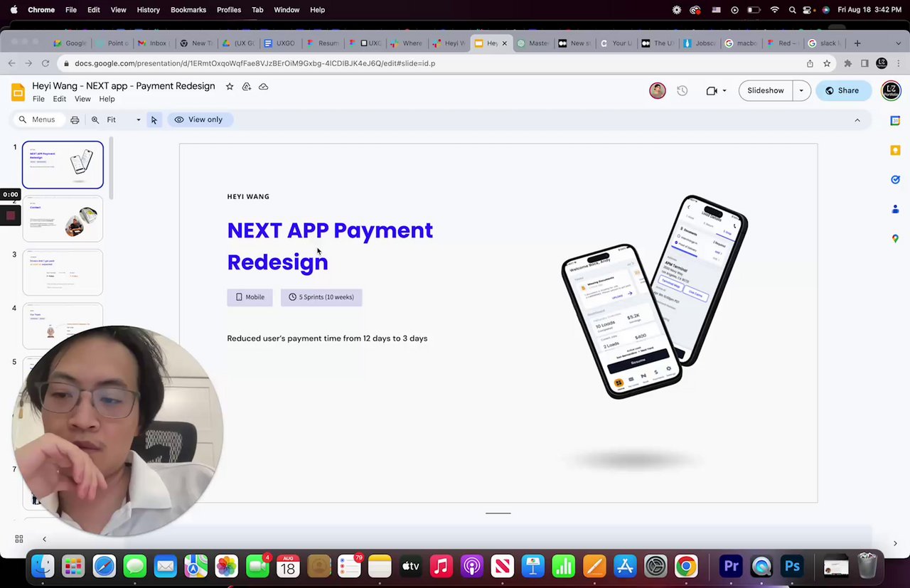
Task: Select slide 4 thumbnail
Action: [x=63, y=326]
